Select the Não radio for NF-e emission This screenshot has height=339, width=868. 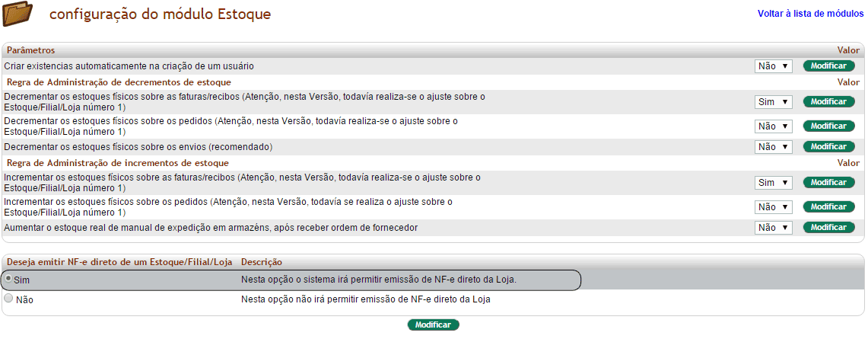[8, 298]
